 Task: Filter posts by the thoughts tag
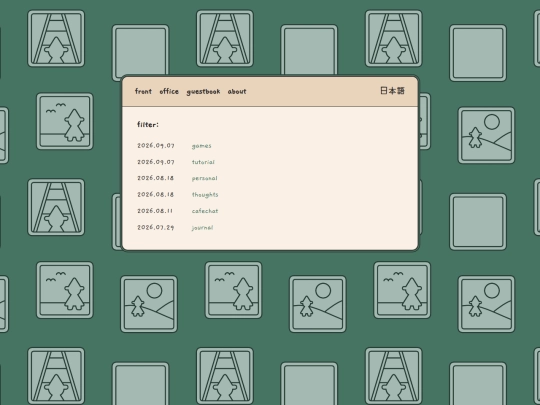(x=205, y=195)
